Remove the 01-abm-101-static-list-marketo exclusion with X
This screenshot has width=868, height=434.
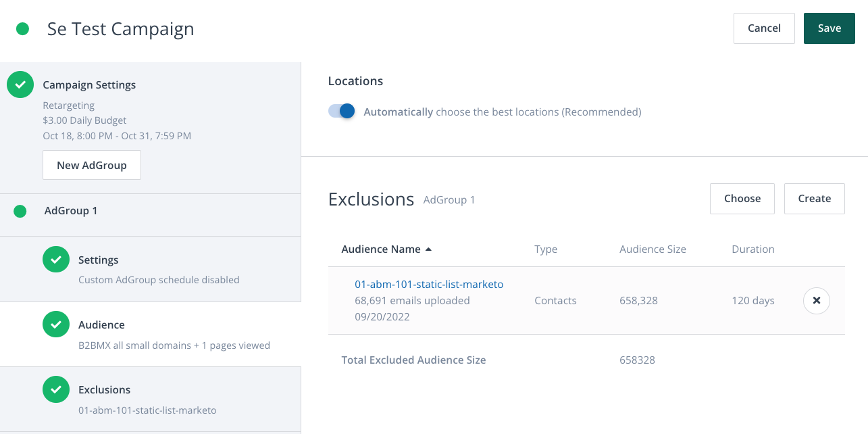click(x=817, y=301)
